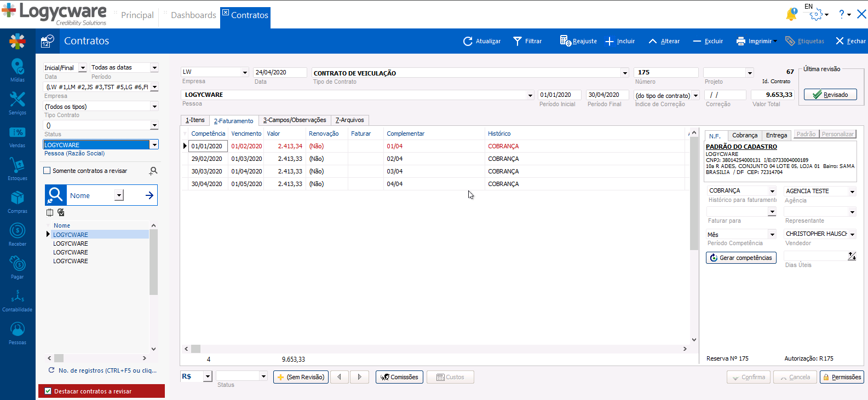Click the No. de registros link
This screenshot has width=868, height=400.
[107, 370]
